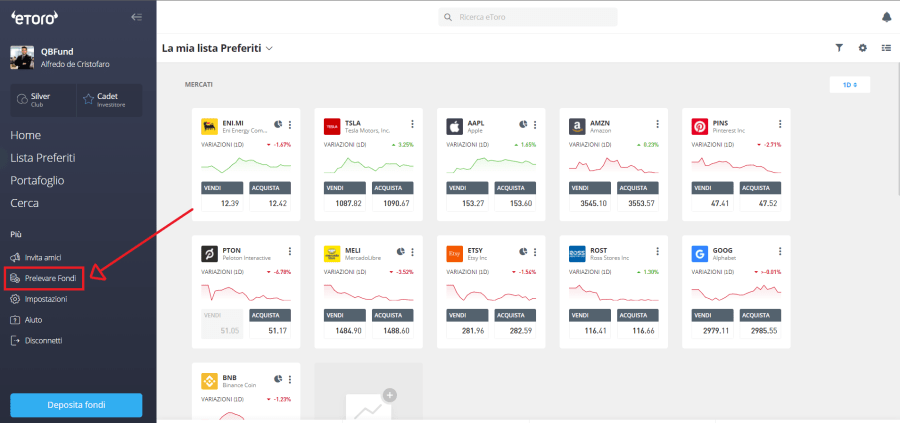Open MELI card three-dot menu
The width and height of the screenshot is (900, 423).
412,252
